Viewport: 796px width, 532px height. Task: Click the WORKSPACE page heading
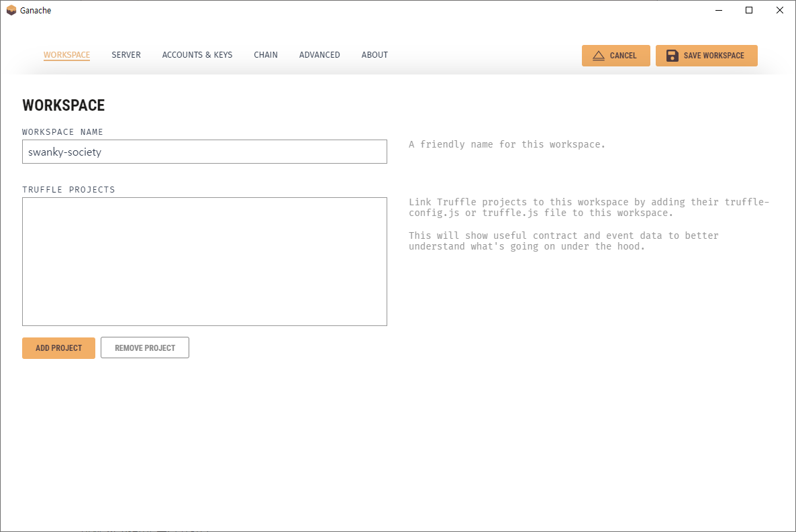(64, 105)
